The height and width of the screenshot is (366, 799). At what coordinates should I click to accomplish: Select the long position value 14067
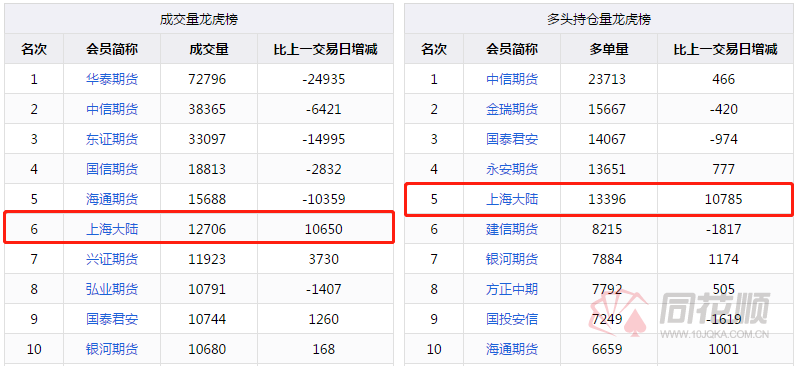tap(607, 139)
